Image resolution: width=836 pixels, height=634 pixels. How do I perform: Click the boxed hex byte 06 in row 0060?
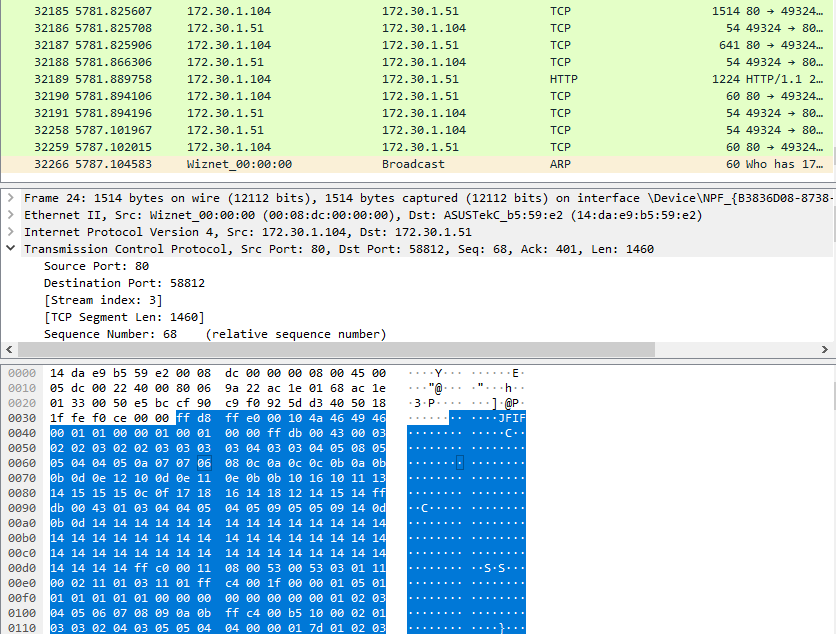(204, 463)
